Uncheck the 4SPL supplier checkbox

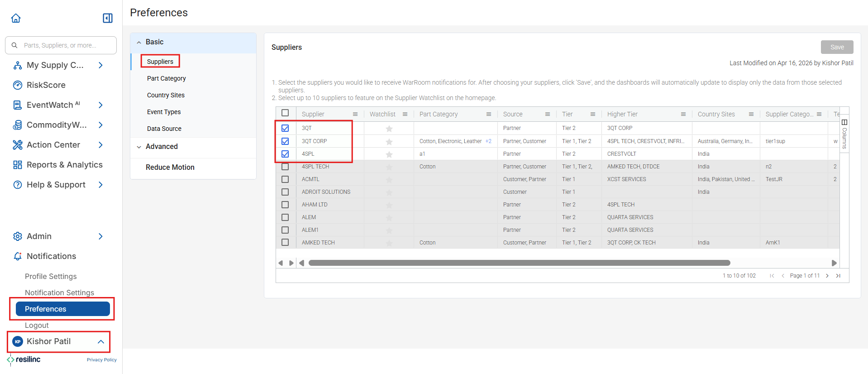[285, 154]
